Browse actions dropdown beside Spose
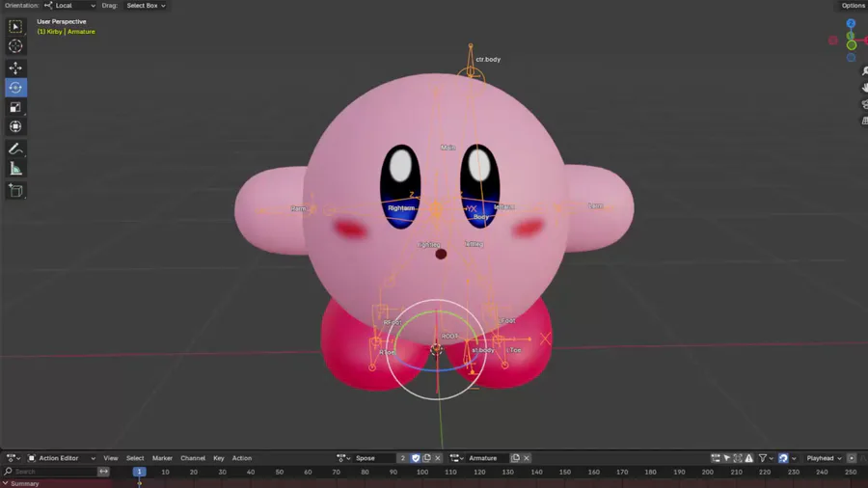Screen dimensions: 868x488 pos(343,458)
